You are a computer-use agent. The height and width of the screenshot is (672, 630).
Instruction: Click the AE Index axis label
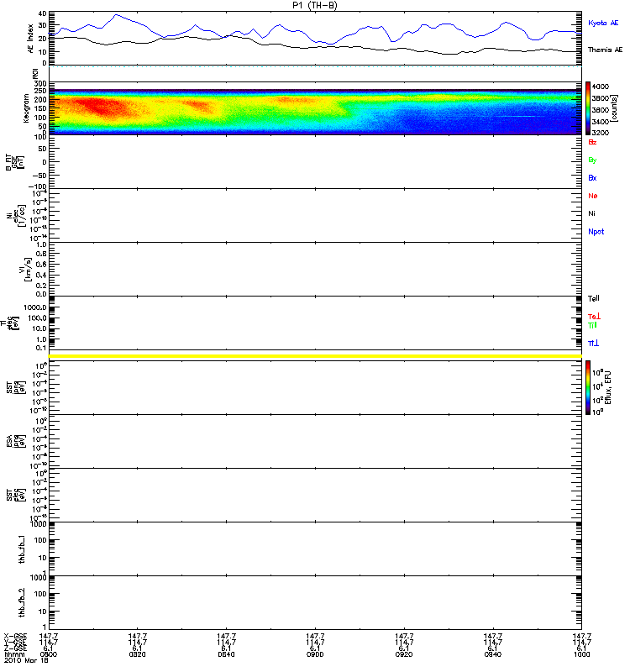click(30, 38)
